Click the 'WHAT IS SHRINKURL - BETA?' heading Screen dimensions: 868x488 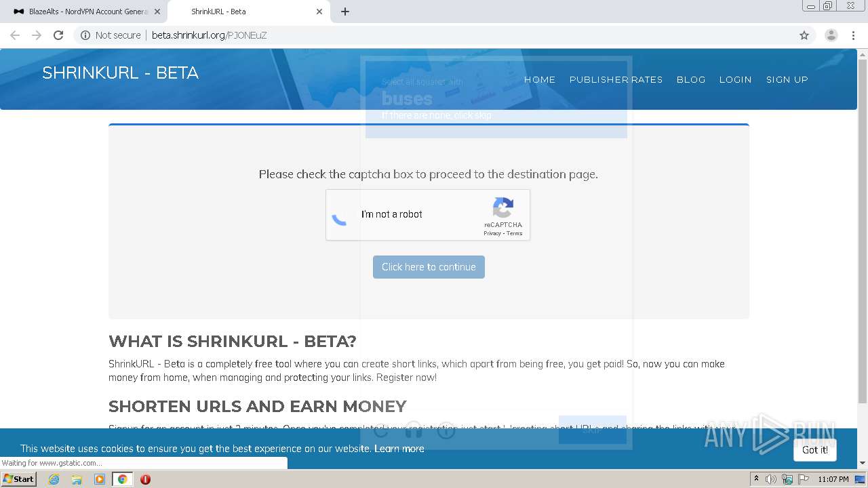click(232, 341)
